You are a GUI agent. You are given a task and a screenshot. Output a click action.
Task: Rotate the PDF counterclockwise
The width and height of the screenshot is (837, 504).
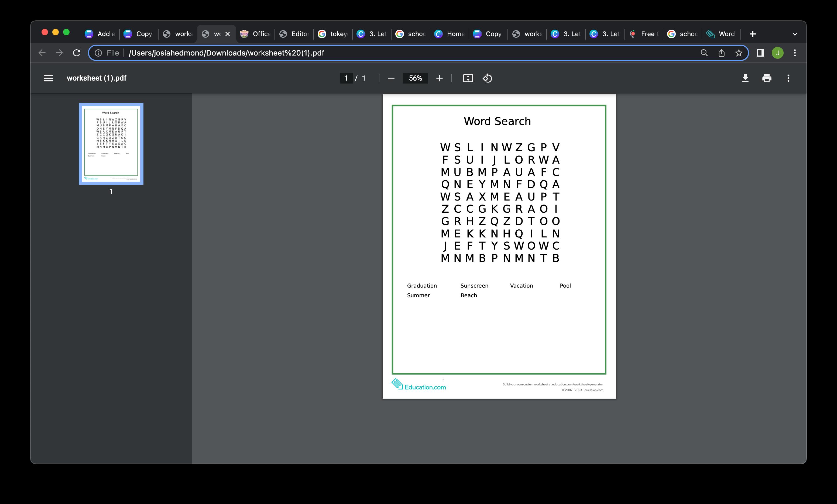[x=487, y=78]
